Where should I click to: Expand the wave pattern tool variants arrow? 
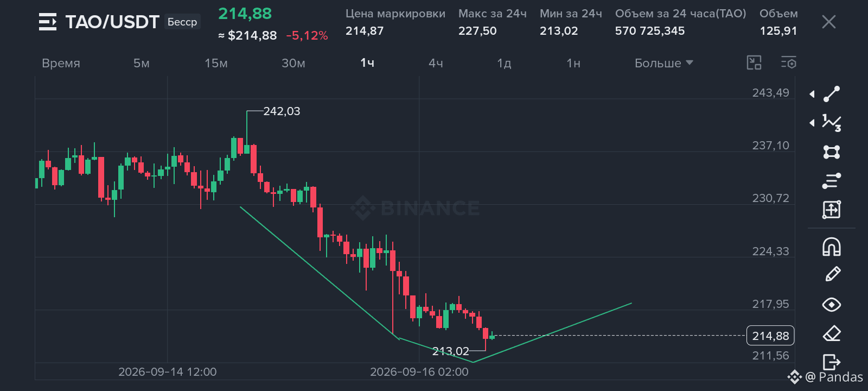812,123
